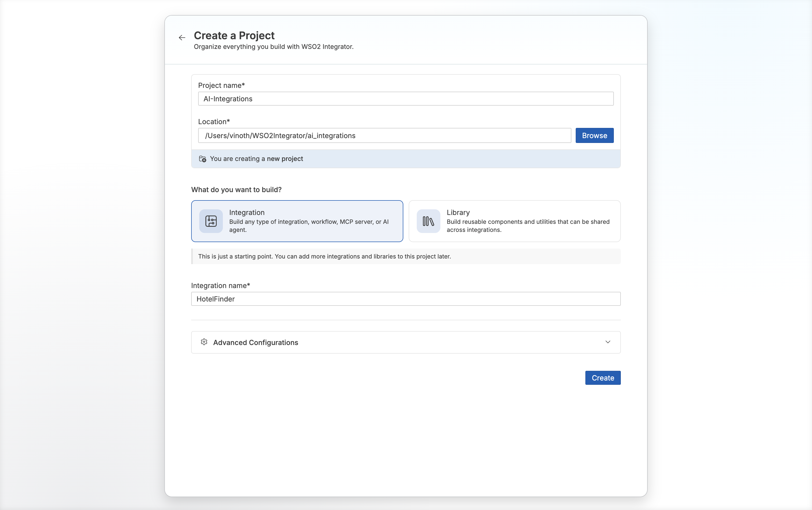The image size is (812, 510).
Task: Click the Advanced Configurations gear icon
Action: pyautogui.click(x=204, y=342)
